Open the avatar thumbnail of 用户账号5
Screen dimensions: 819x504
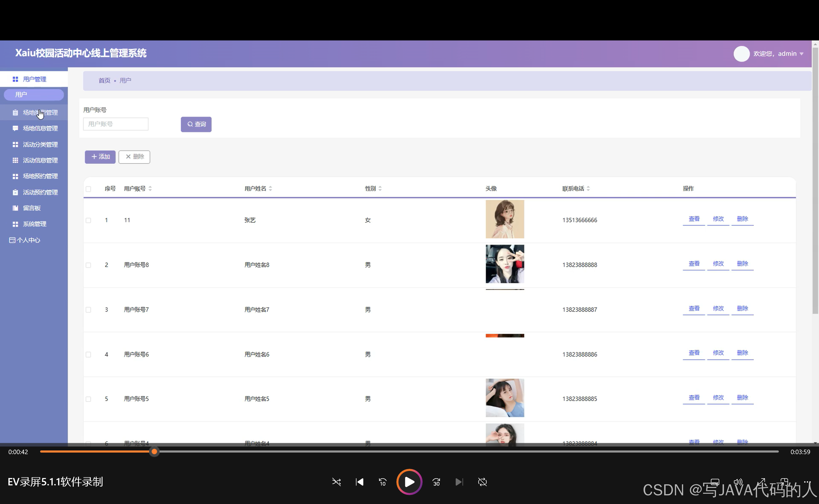[x=505, y=398]
